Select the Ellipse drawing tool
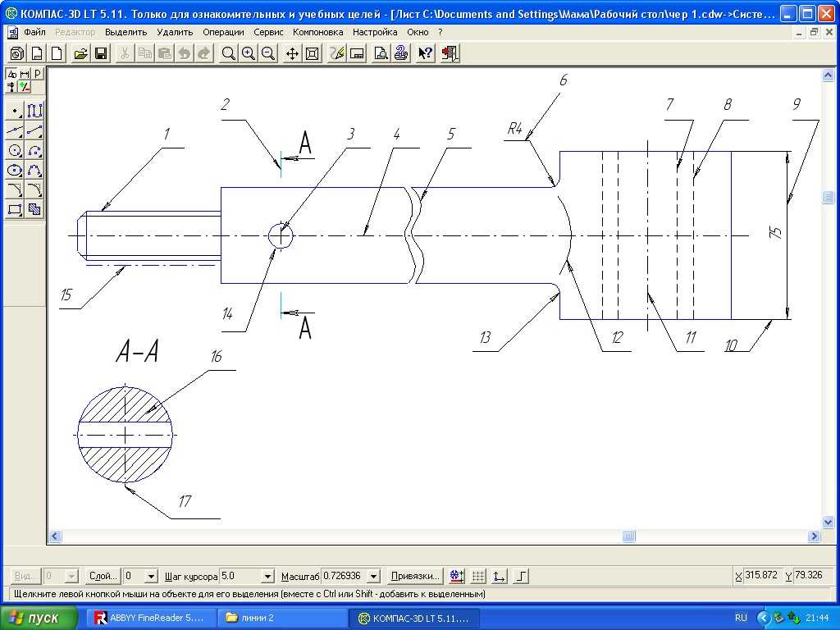Viewport: 840px width, 630px height. (x=14, y=171)
